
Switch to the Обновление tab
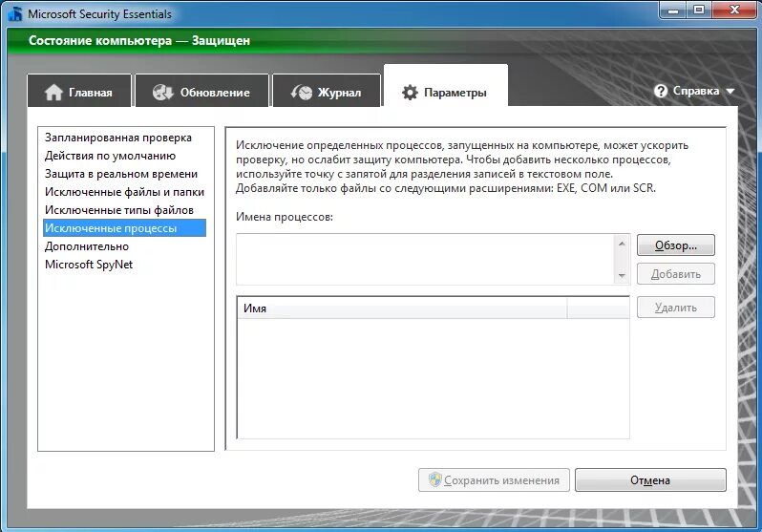(201, 91)
